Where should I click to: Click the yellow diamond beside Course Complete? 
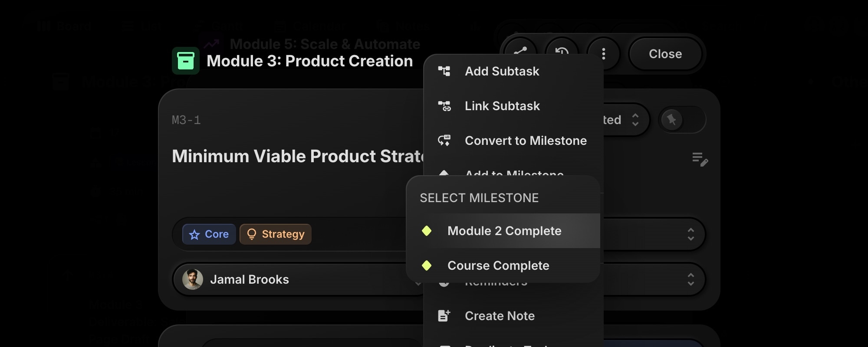pyautogui.click(x=427, y=265)
